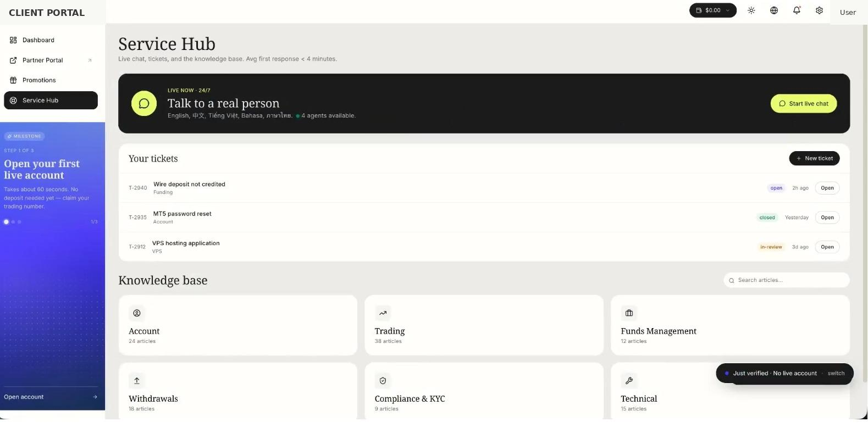The width and height of the screenshot is (868, 427).
Task: Create a New ticket
Action: [x=814, y=158]
